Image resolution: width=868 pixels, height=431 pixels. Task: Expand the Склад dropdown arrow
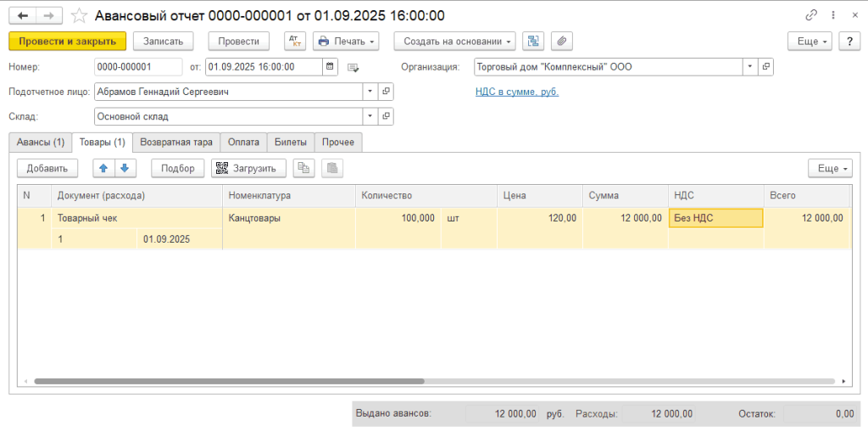(370, 117)
